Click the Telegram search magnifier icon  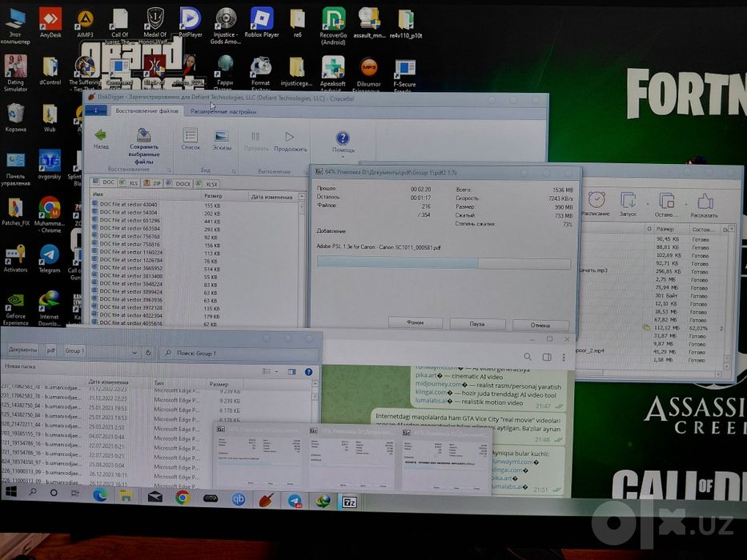[x=528, y=356]
